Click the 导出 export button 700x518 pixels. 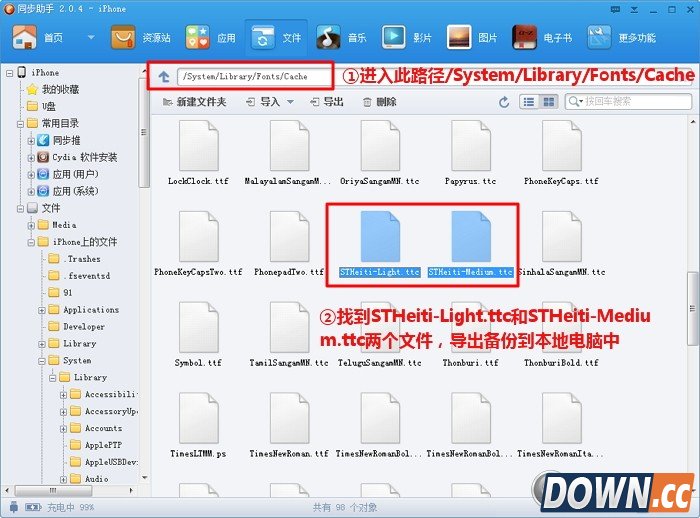(x=327, y=102)
